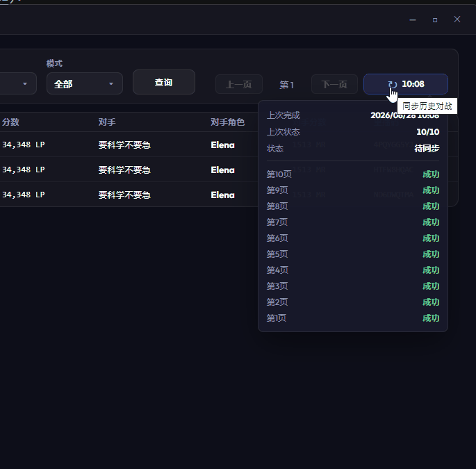Click the sync history refresh icon
476x469 pixels.
coord(392,84)
